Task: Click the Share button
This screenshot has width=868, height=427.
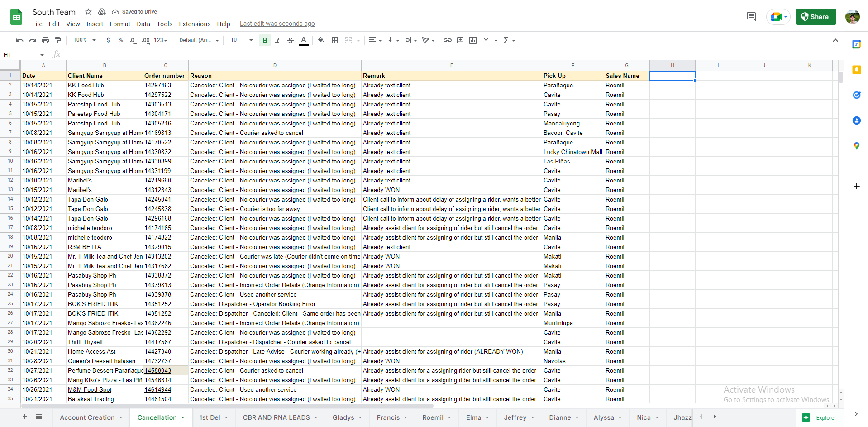Action: click(816, 17)
